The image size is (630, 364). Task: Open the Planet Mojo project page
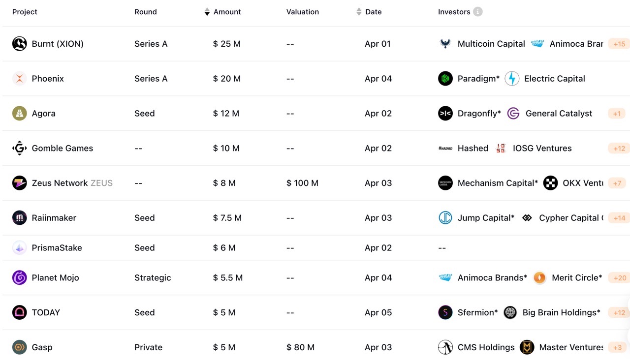click(55, 278)
